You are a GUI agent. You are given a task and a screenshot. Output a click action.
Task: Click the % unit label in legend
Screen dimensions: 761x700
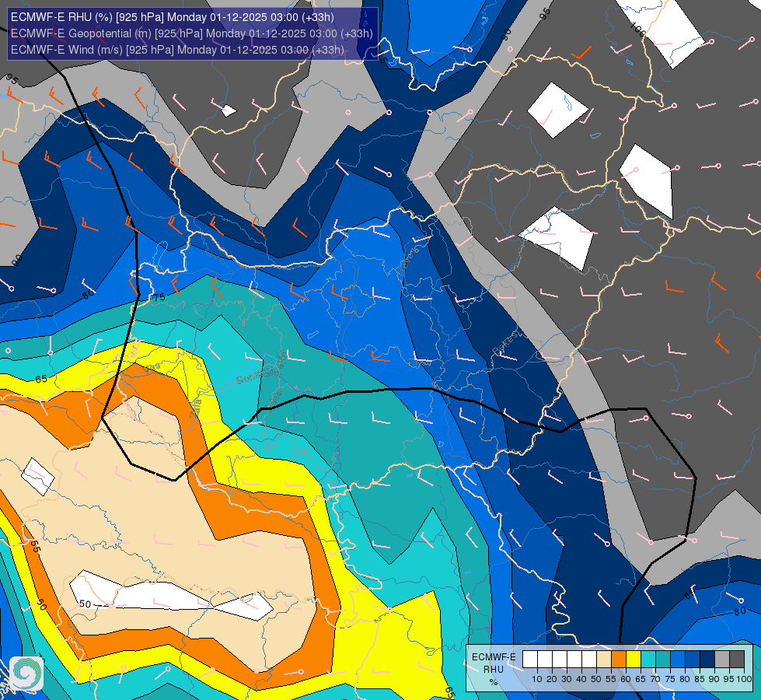click(494, 682)
